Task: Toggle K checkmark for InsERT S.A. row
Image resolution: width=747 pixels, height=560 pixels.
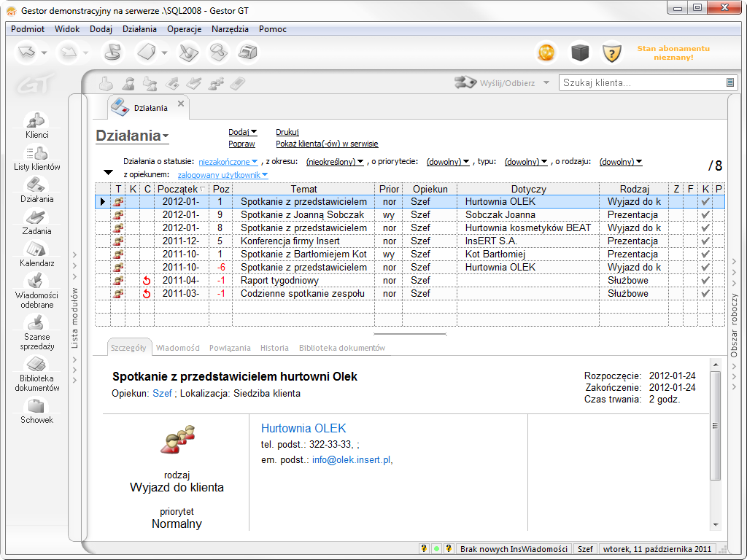Action: pyautogui.click(x=705, y=241)
